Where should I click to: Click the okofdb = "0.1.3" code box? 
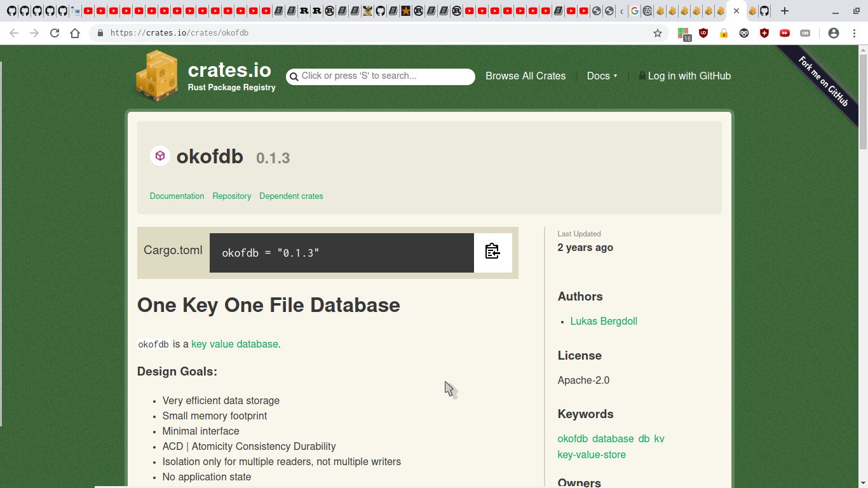[x=342, y=253]
